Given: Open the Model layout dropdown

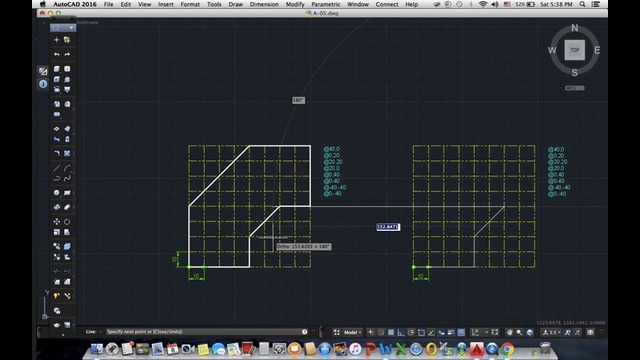Looking at the screenshot, I should point(353,332).
